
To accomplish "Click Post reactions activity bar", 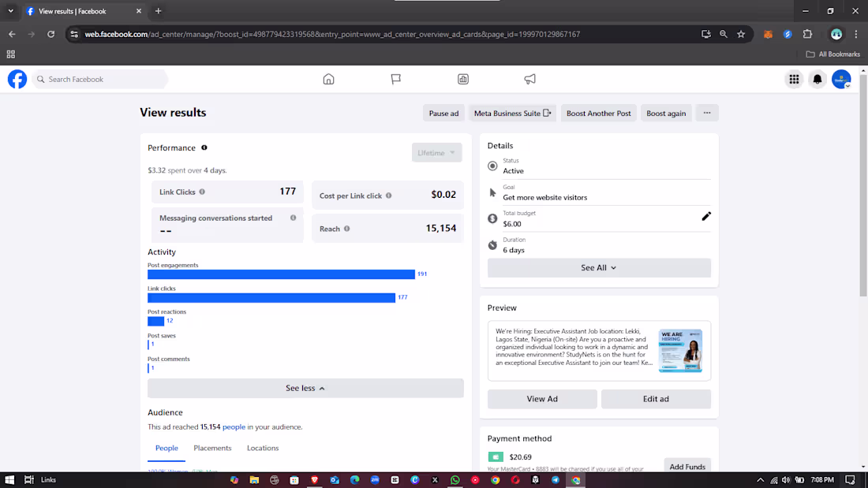I will point(155,321).
